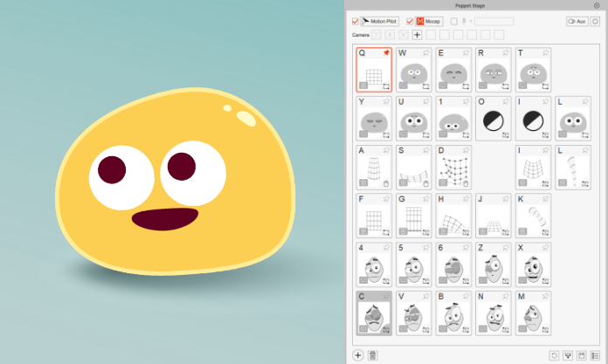This screenshot has height=364, width=608.
Task: Click the plus button in the Camera row
Action: [x=417, y=35]
